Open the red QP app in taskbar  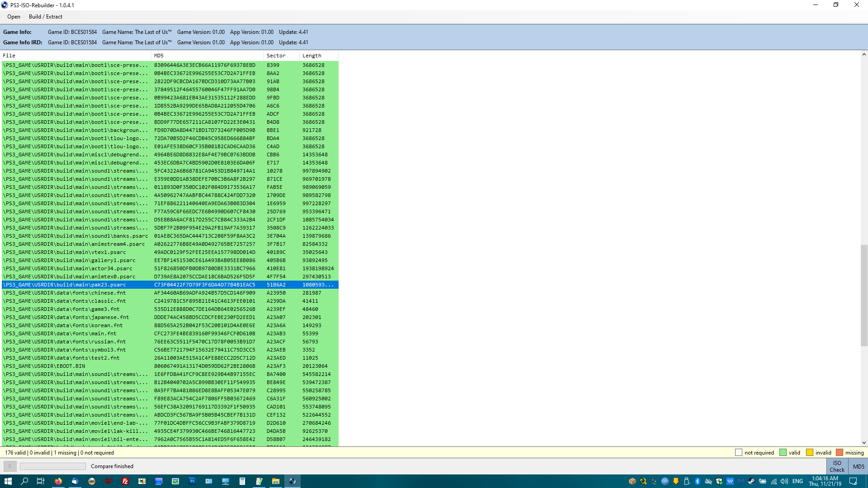point(108,481)
